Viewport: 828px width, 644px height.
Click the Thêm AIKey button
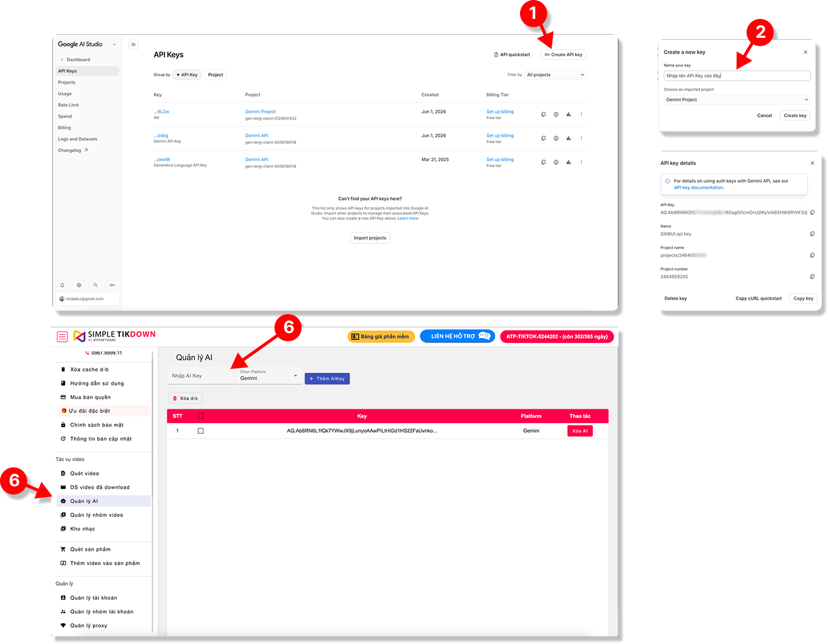327,379
